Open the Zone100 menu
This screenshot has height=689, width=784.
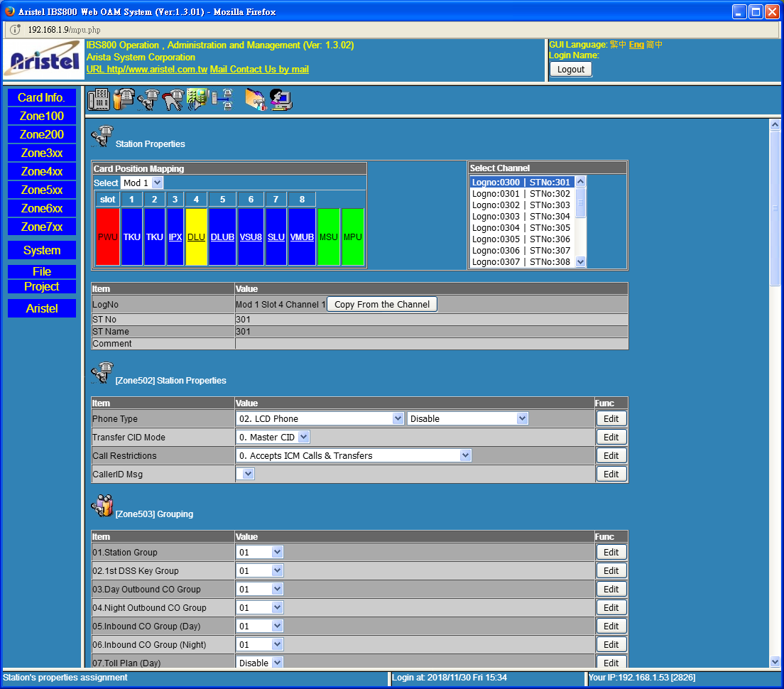tap(41, 116)
